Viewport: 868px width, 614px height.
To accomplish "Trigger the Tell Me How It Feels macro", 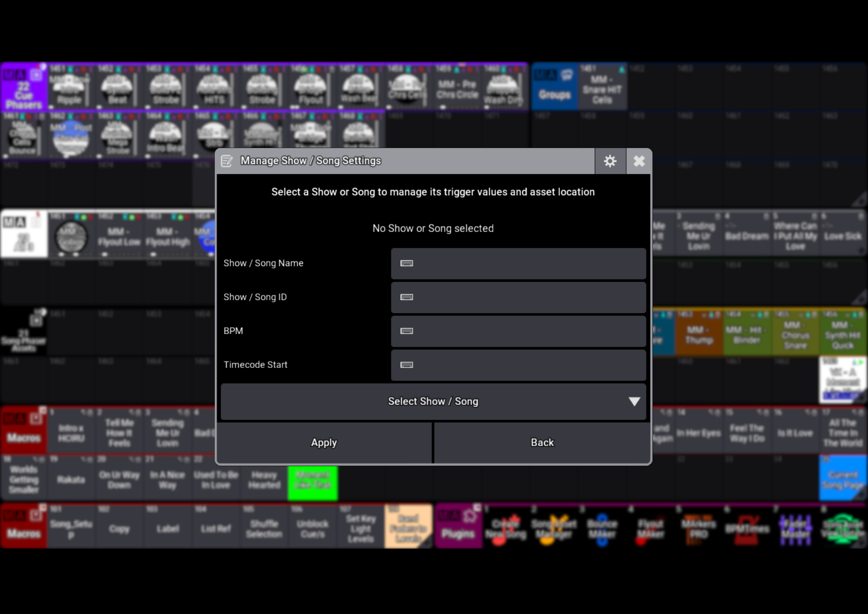I will pos(119,431).
